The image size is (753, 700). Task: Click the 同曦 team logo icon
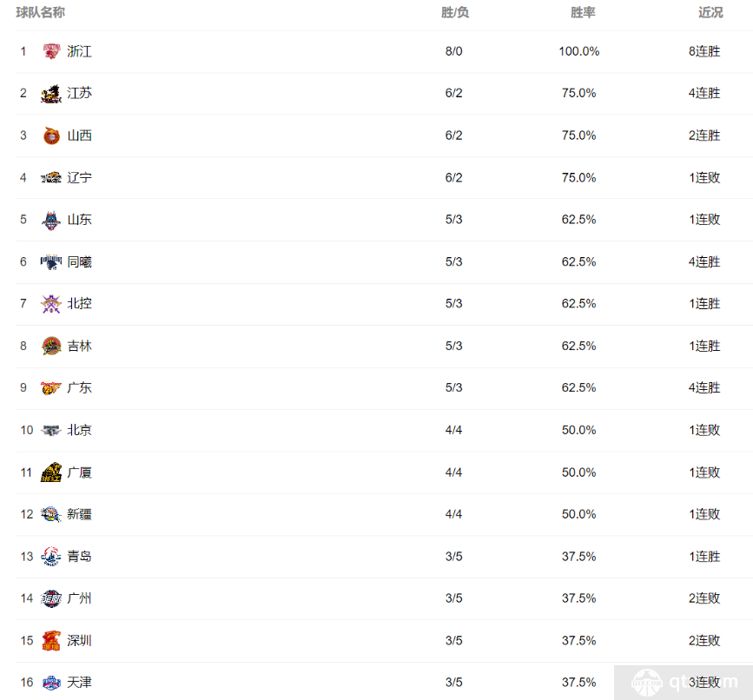pos(51,261)
